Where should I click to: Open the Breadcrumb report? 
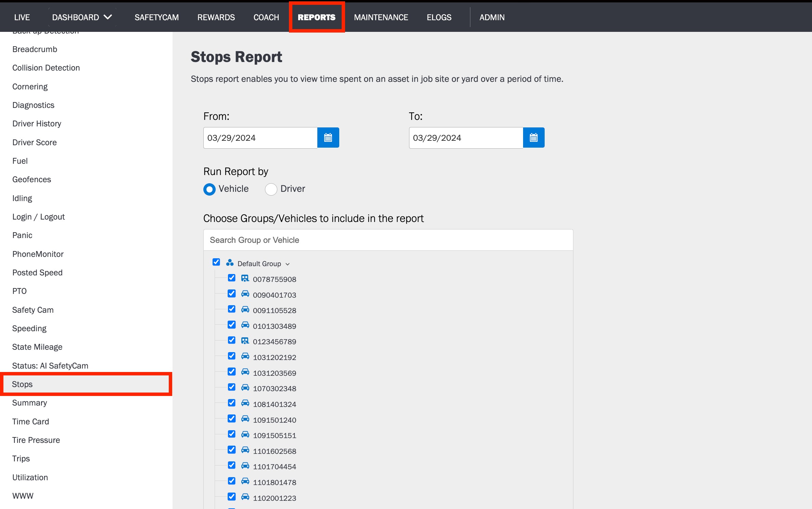tap(35, 49)
